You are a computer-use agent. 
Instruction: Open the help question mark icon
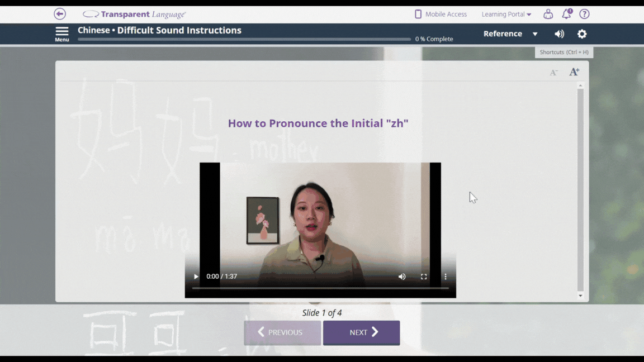pos(584,14)
